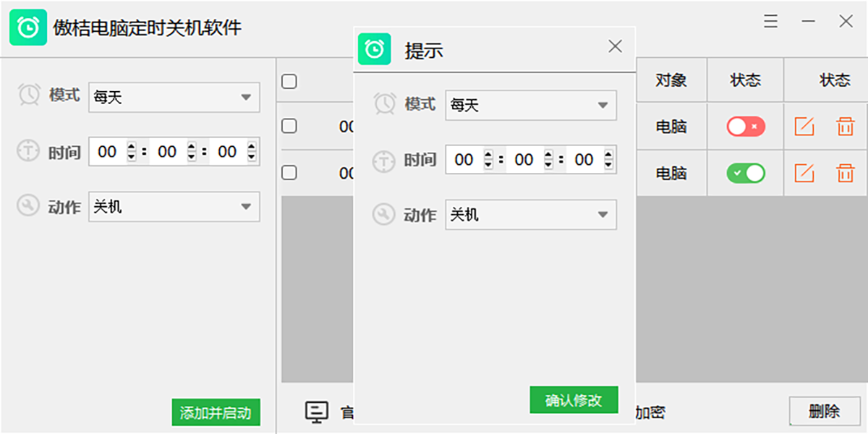The height and width of the screenshot is (434, 868).
Task: Edit the first shutdown task via pencil icon
Action: coord(804,127)
